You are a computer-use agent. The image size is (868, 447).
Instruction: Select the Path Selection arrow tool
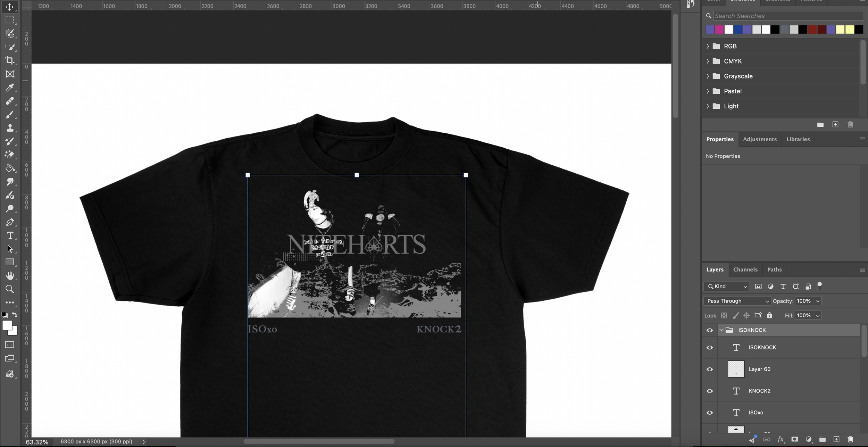coord(10,249)
